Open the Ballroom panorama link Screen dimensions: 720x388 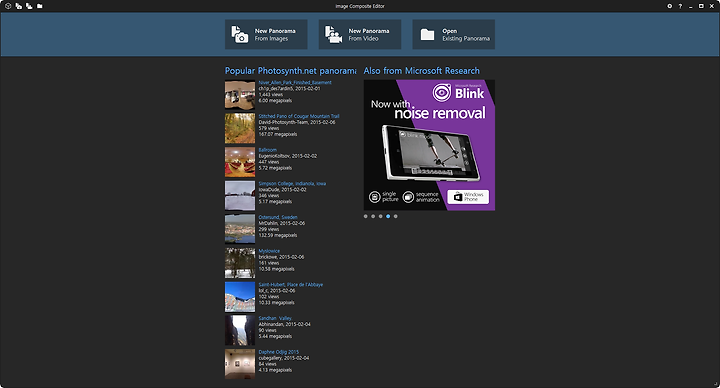(x=267, y=150)
